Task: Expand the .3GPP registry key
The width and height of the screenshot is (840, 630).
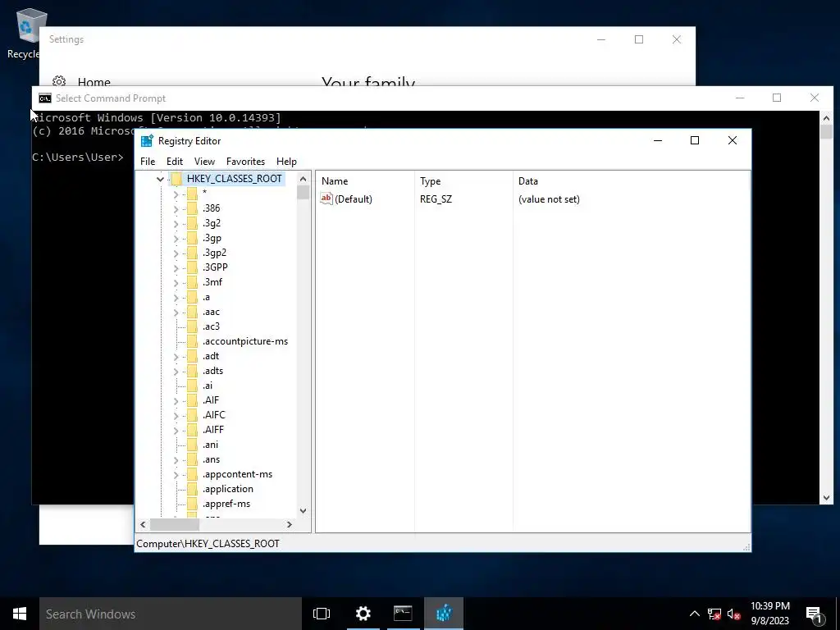Action: pyautogui.click(x=176, y=268)
